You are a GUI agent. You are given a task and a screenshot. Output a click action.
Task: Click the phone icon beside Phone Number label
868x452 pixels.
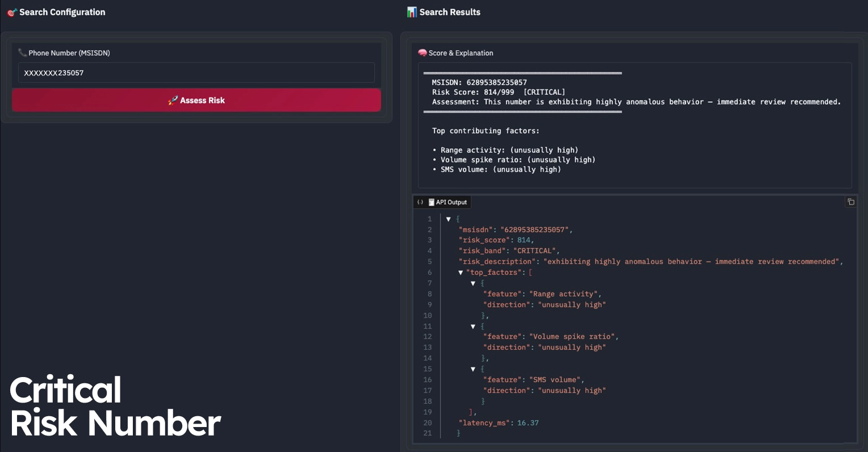coord(23,53)
